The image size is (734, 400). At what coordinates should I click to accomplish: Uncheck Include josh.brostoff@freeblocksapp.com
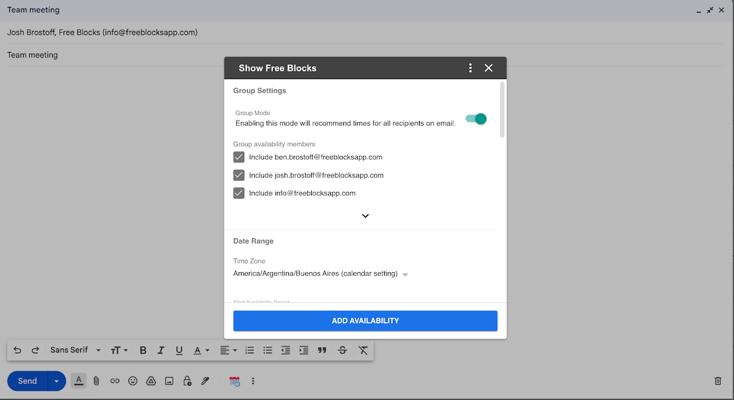pos(239,175)
